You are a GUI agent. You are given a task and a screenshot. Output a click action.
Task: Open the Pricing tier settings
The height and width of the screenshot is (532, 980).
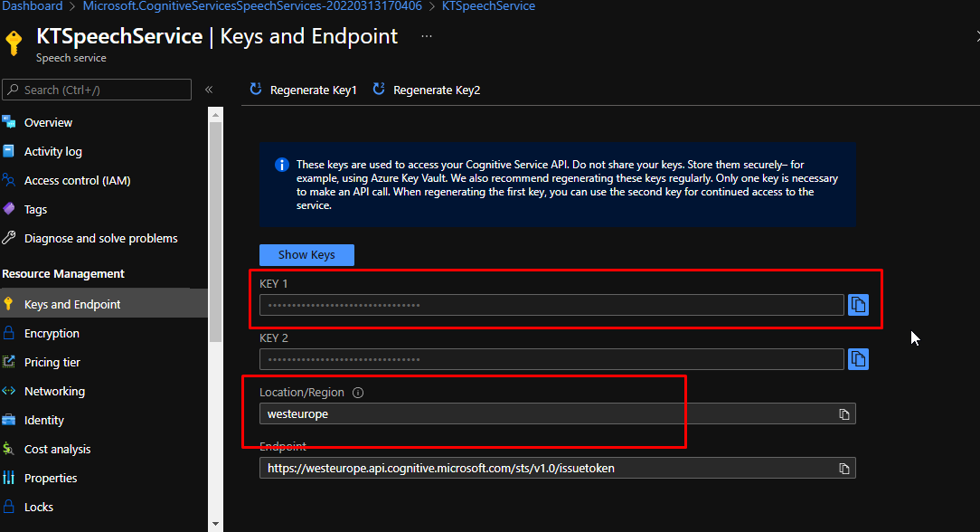[52, 363]
